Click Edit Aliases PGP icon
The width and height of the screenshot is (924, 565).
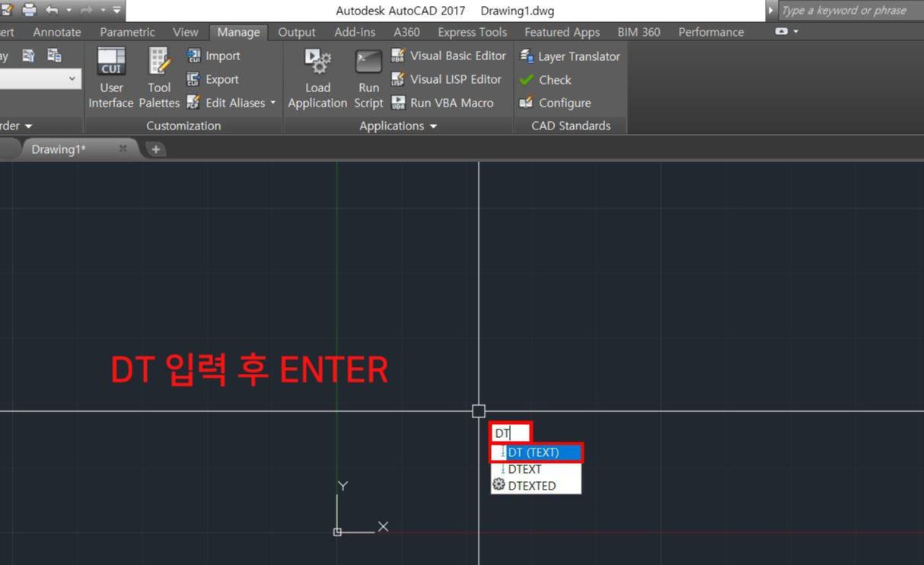tap(193, 102)
